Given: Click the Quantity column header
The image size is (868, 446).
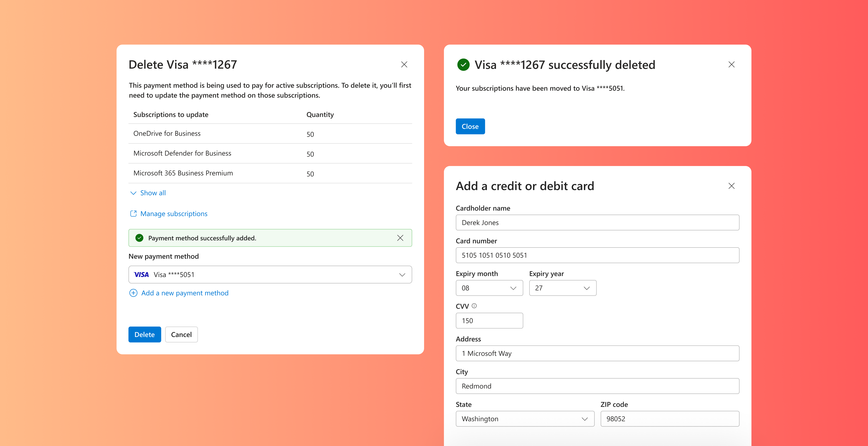Looking at the screenshot, I should tap(320, 114).
